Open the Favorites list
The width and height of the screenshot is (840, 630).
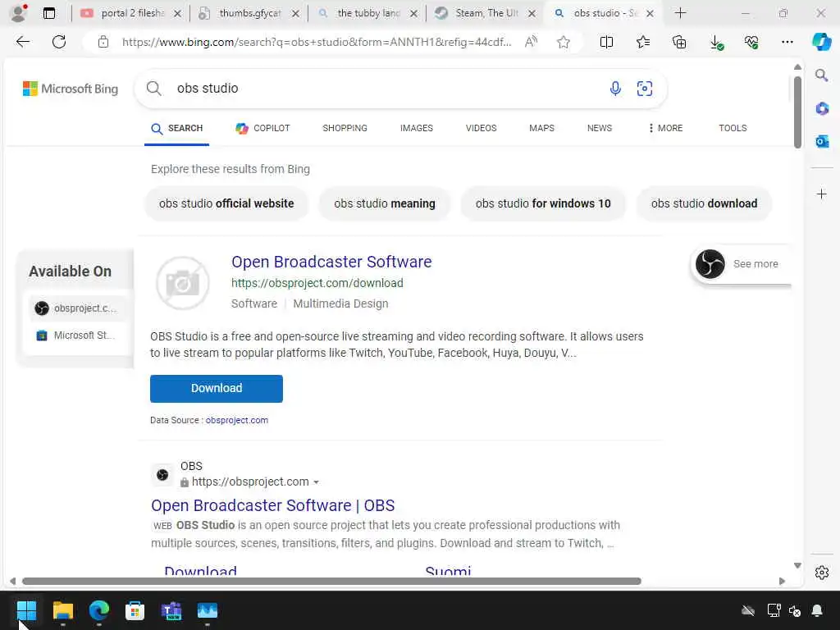click(643, 42)
